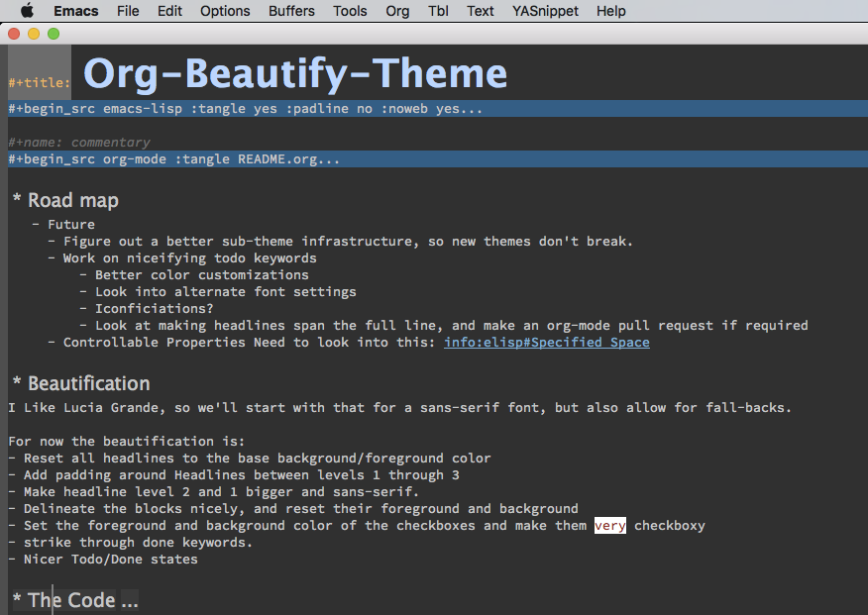Open the YASnippet menu
868x615 pixels.
tap(545, 11)
